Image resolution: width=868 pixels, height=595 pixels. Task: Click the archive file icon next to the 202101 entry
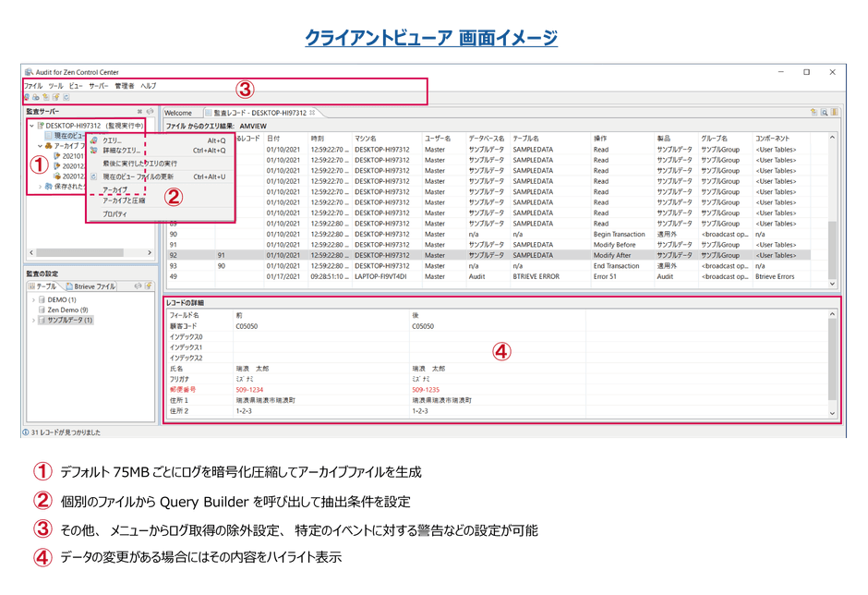(55, 154)
